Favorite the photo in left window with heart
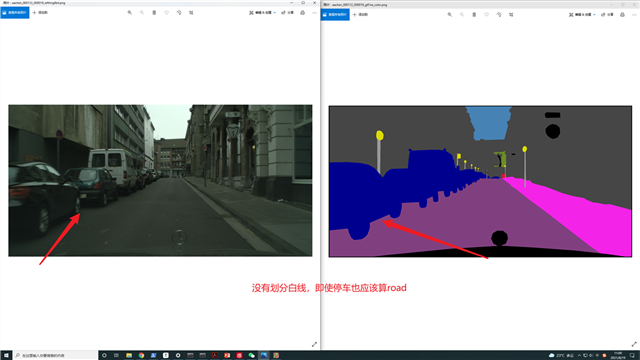 point(166,13)
